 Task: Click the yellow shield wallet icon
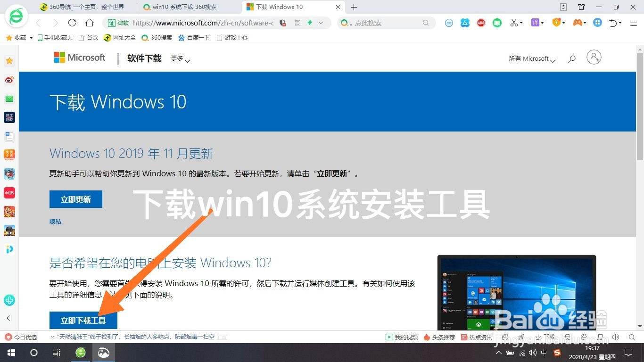click(556, 23)
